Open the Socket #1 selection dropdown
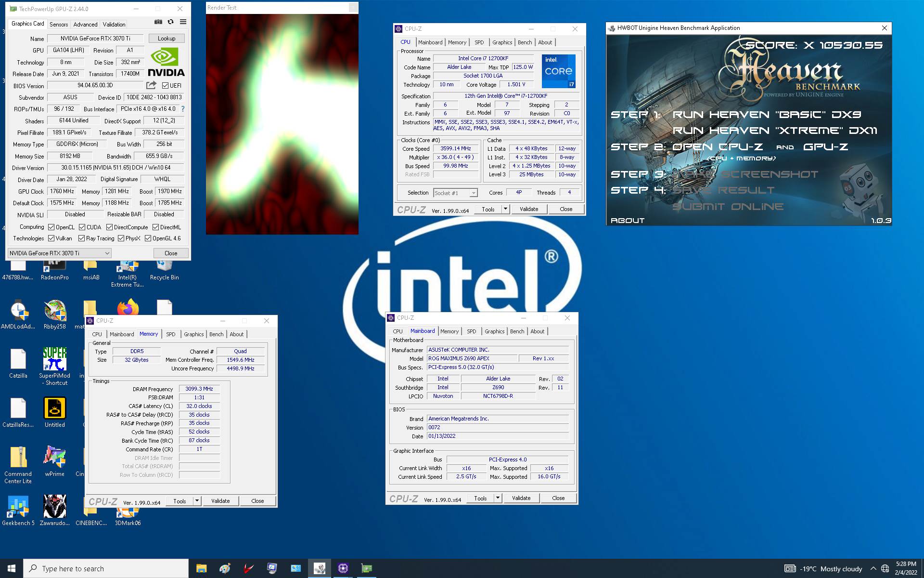This screenshot has height=578, width=924. coord(455,193)
